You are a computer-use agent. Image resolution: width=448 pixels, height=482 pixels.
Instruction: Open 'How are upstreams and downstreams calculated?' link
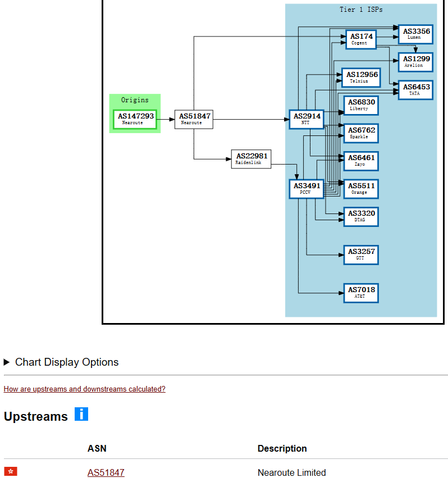pyautogui.click(x=84, y=389)
